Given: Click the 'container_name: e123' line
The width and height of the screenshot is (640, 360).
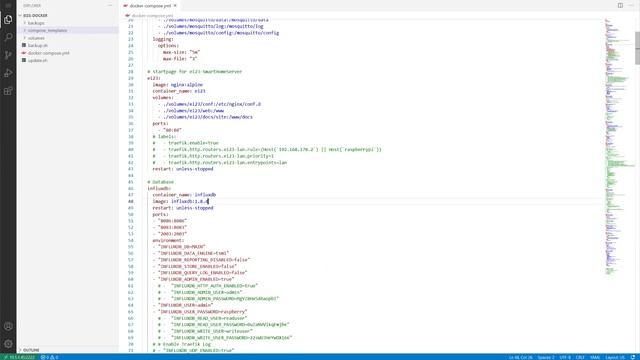Looking at the screenshot, I should [179, 91].
